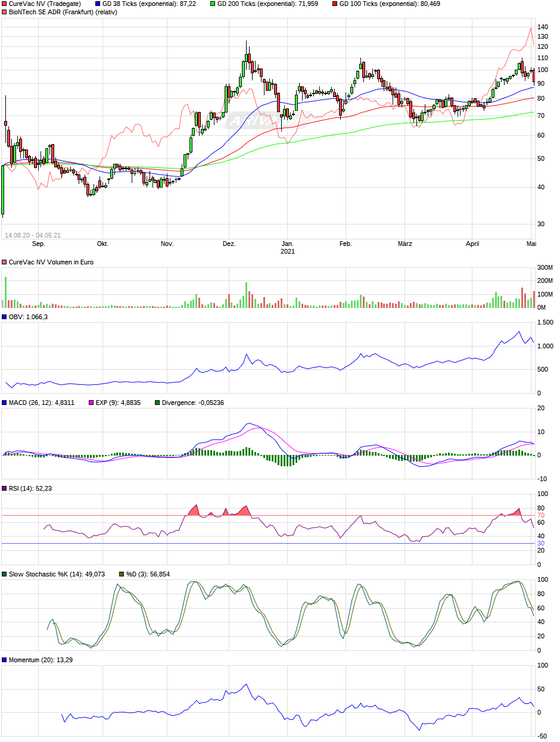
Task: Click the 30 price axis value
Action: pyautogui.click(x=541, y=224)
